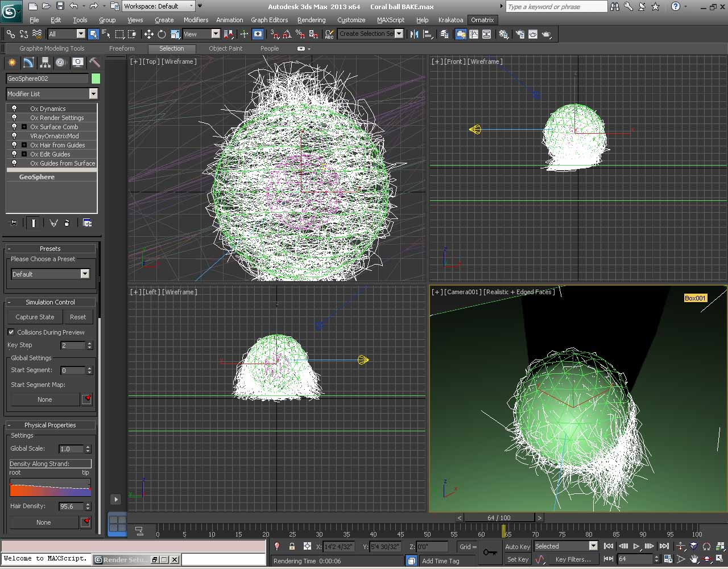Click the Configure Modifier Sets icon
This screenshot has width=728, height=569.
pyautogui.click(x=87, y=223)
